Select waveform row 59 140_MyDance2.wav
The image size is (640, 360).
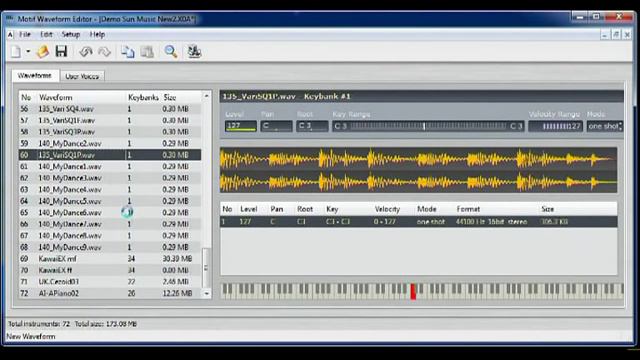click(x=110, y=144)
